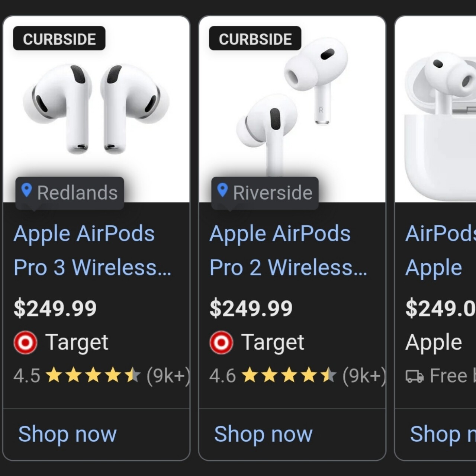The image size is (476, 476).
Task: Click the Redlands location pin icon
Action: pyautogui.click(x=26, y=190)
